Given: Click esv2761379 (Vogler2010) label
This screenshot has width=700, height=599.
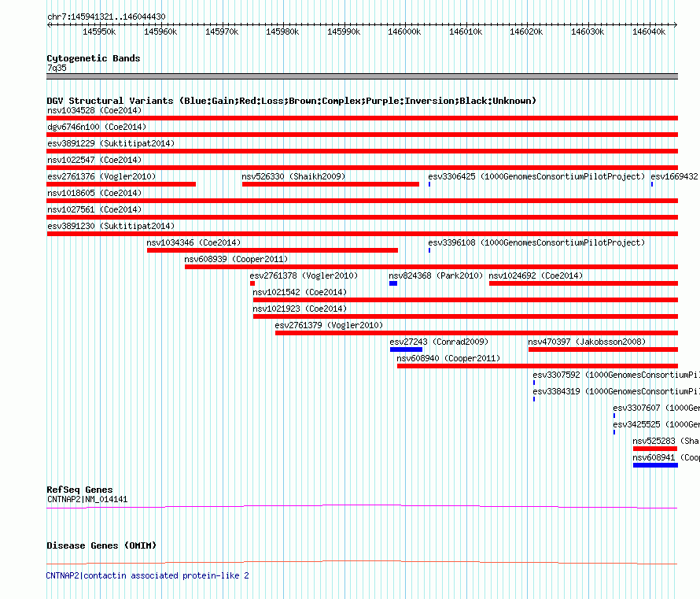Looking at the screenshot, I should (329, 325).
